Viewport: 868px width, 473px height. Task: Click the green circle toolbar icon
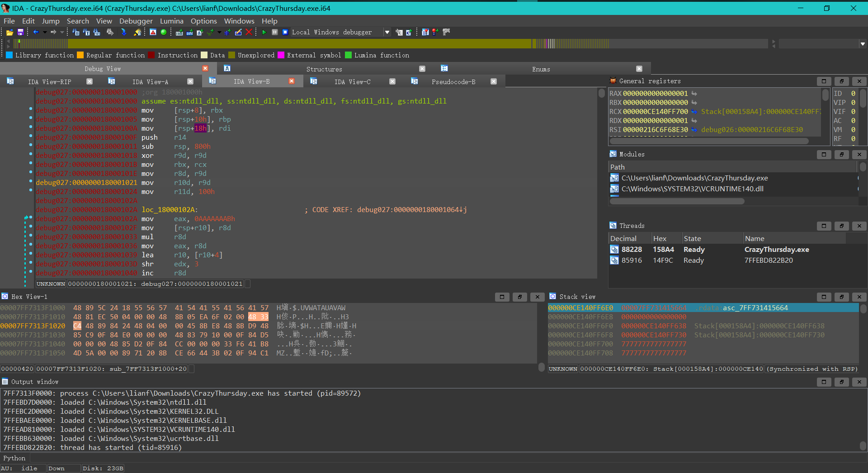point(164,32)
